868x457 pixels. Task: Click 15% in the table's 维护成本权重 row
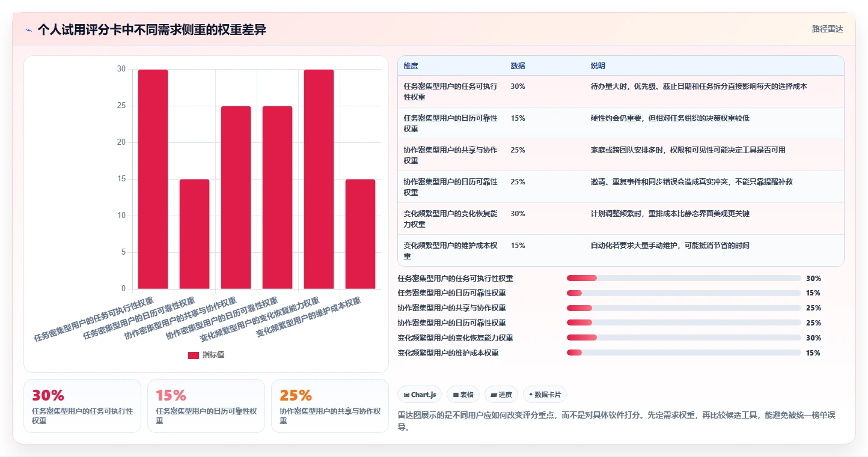[x=518, y=246]
